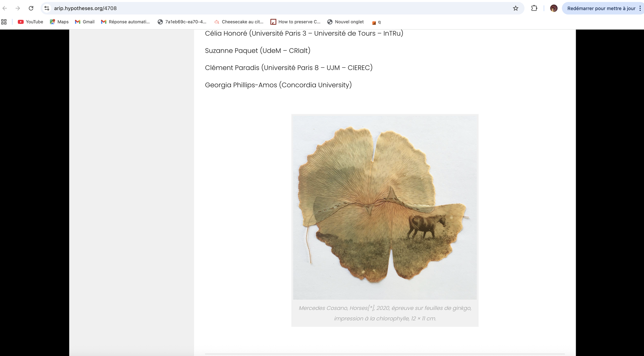
Task: Reload the current page
Action: pyautogui.click(x=31, y=8)
